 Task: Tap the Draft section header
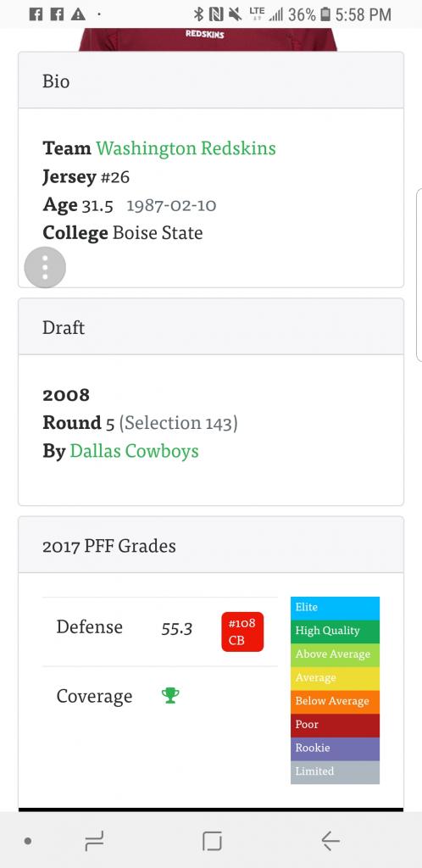point(211,326)
